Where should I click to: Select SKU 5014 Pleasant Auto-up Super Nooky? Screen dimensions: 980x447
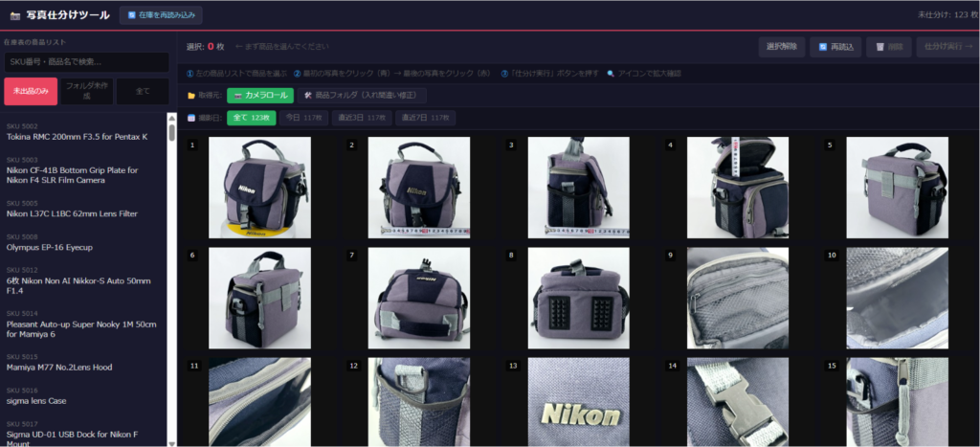[84, 324]
